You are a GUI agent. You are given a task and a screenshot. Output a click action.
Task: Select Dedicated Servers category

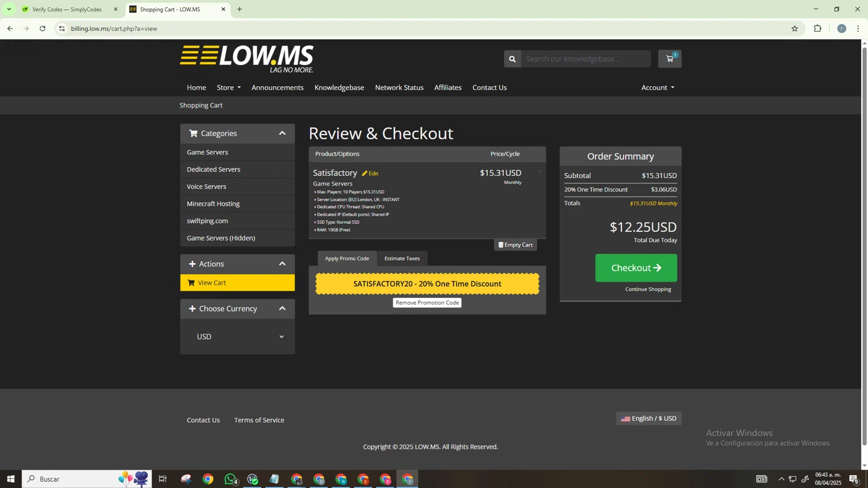[x=237, y=169]
